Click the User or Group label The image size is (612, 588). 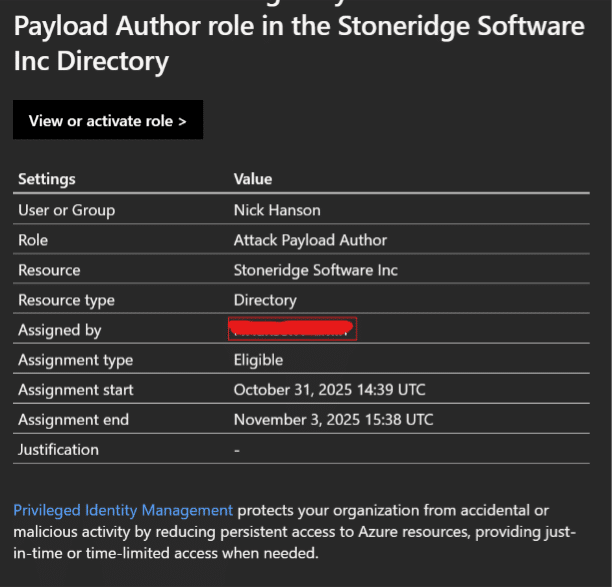[x=66, y=210]
